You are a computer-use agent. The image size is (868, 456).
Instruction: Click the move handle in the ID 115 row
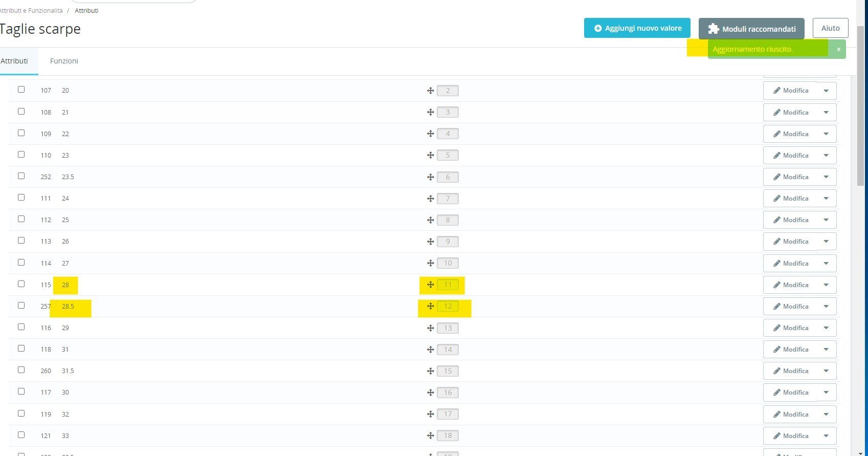pyautogui.click(x=430, y=285)
